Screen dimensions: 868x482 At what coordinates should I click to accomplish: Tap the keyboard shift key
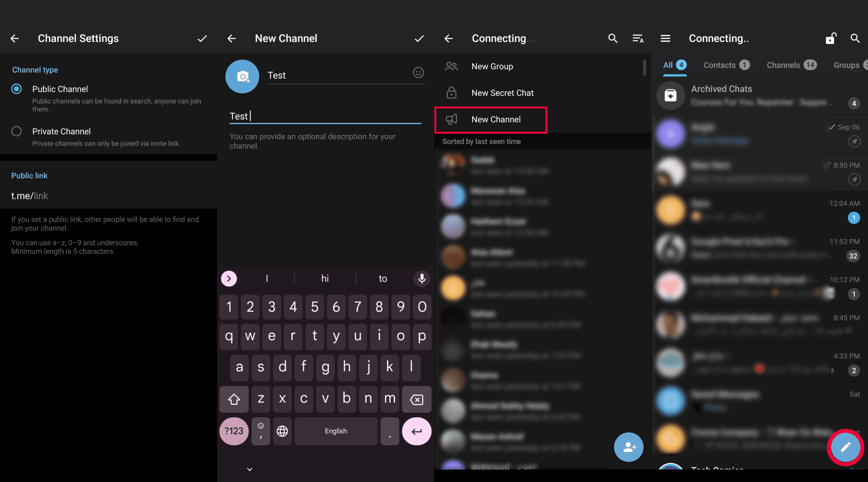pyautogui.click(x=234, y=399)
